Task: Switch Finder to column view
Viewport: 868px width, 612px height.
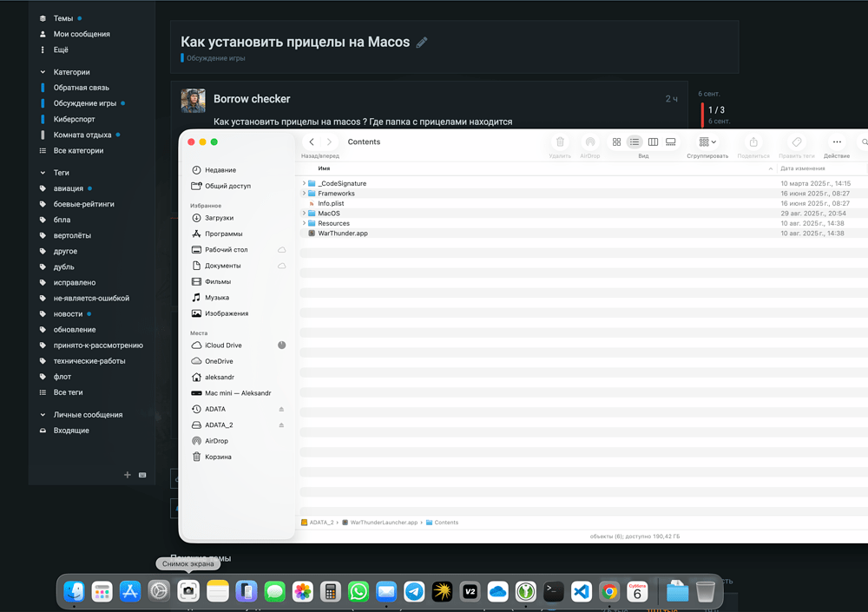Action: click(654, 141)
